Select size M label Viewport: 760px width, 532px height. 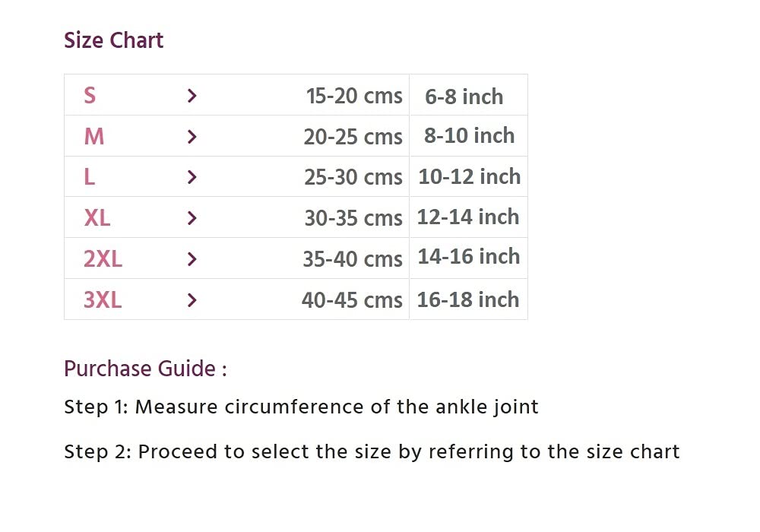(x=93, y=137)
